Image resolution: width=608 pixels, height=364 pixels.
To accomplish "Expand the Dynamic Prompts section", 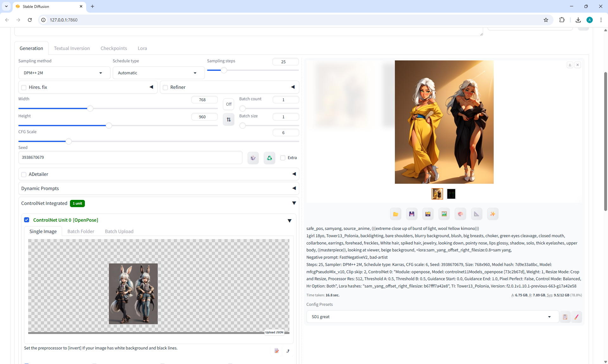I will (x=158, y=188).
